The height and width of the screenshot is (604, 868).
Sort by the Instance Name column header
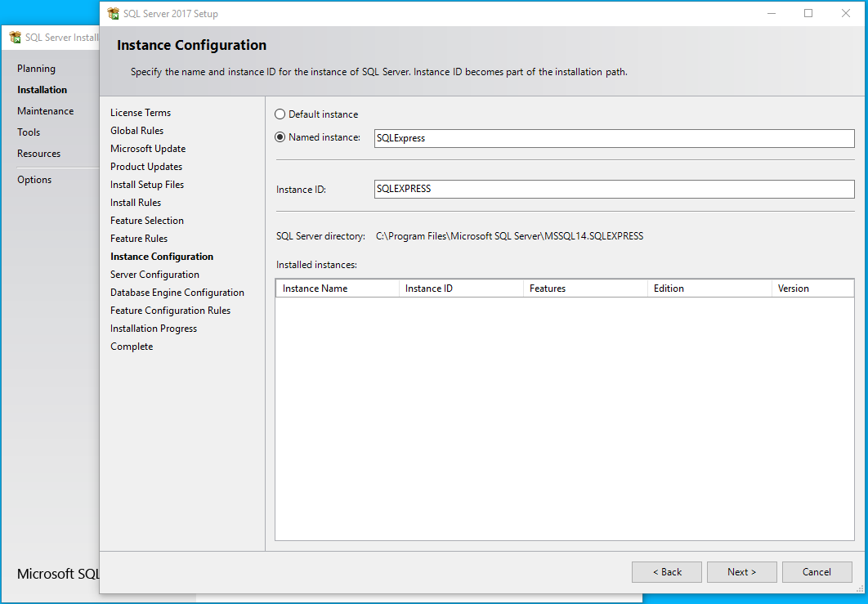338,289
